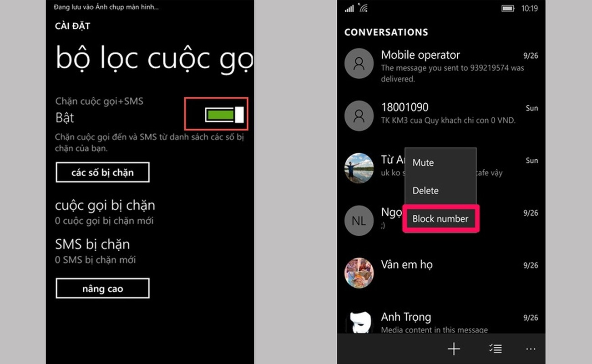This screenshot has height=364, width=592.
Task: Choose Block number in the context menu
Action: (x=440, y=219)
